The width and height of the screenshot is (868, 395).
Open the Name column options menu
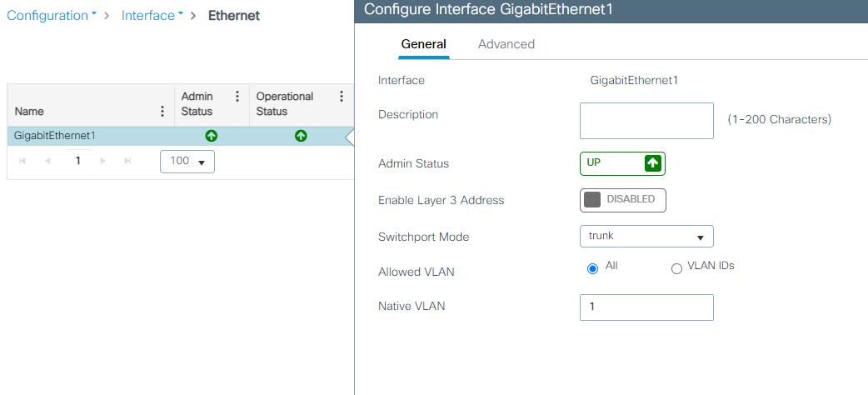coord(162,111)
